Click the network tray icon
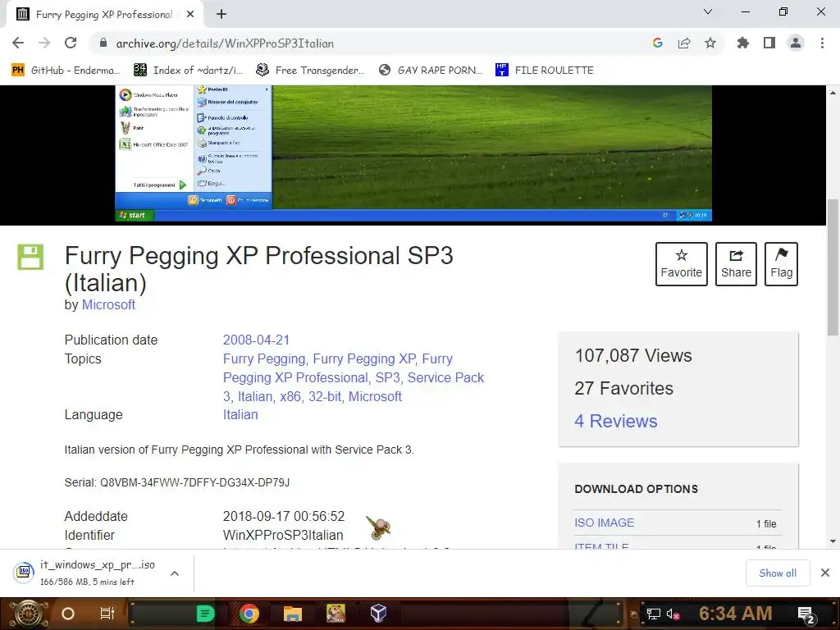840x630 pixels. (x=653, y=614)
